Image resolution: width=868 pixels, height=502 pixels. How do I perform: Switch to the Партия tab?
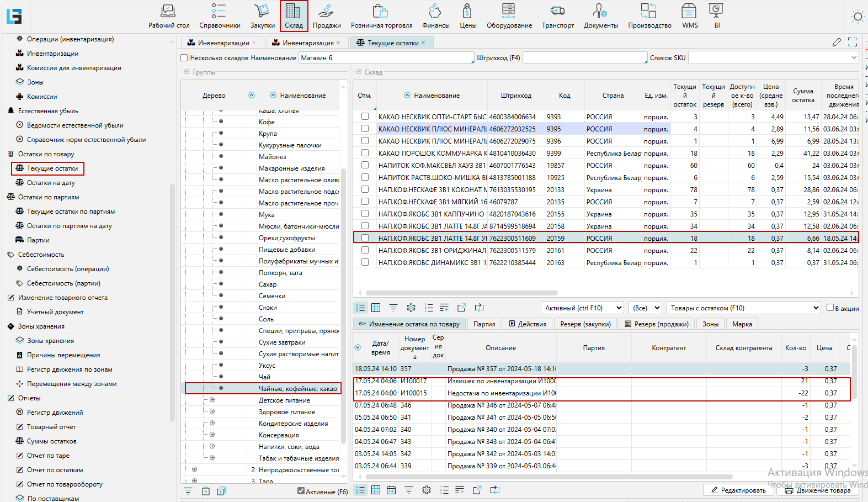pos(484,324)
